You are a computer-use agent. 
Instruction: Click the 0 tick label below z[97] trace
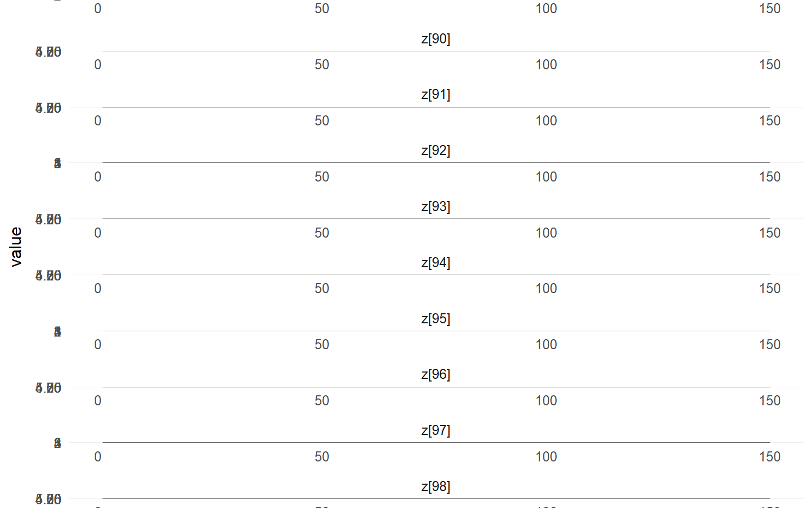click(98, 457)
